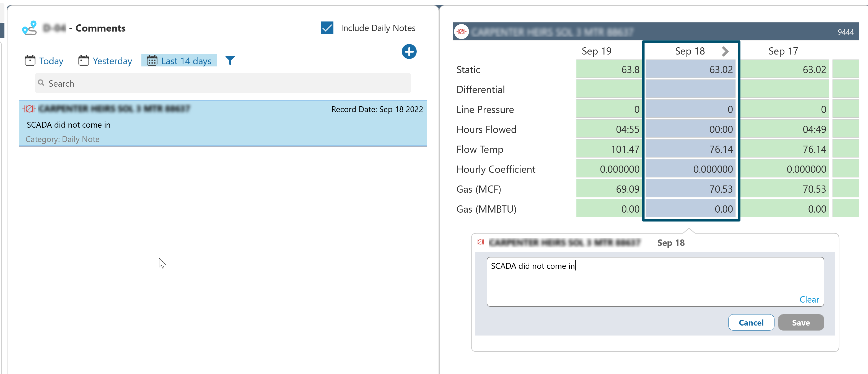Click the meter icon in note editor
This screenshot has height=374, width=868.
pyautogui.click(x=480, y=242)
